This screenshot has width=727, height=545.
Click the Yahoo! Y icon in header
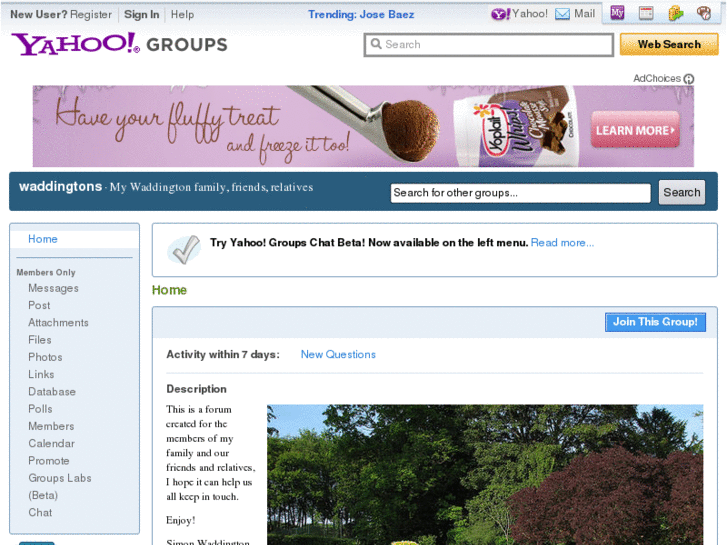pyautogui.click(x=501, y=14)
